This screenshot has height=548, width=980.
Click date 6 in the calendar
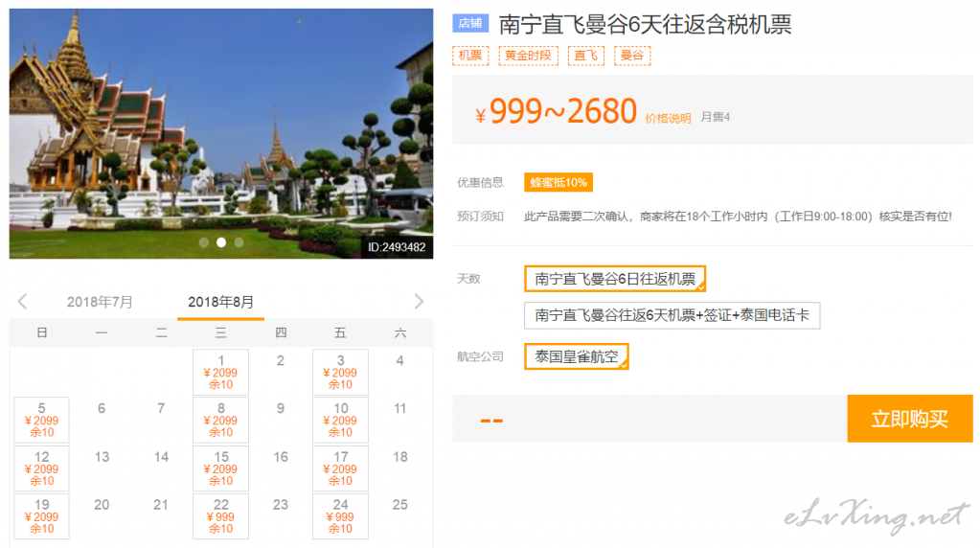102,408
